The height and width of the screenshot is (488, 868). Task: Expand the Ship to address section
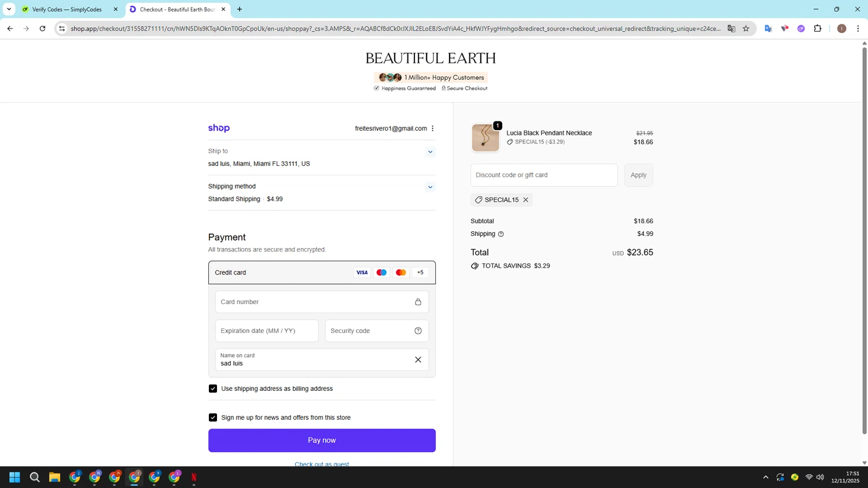point(430,152)
